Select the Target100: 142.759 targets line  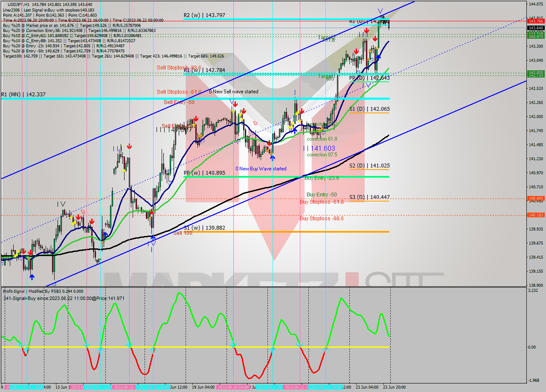[113, 56]
